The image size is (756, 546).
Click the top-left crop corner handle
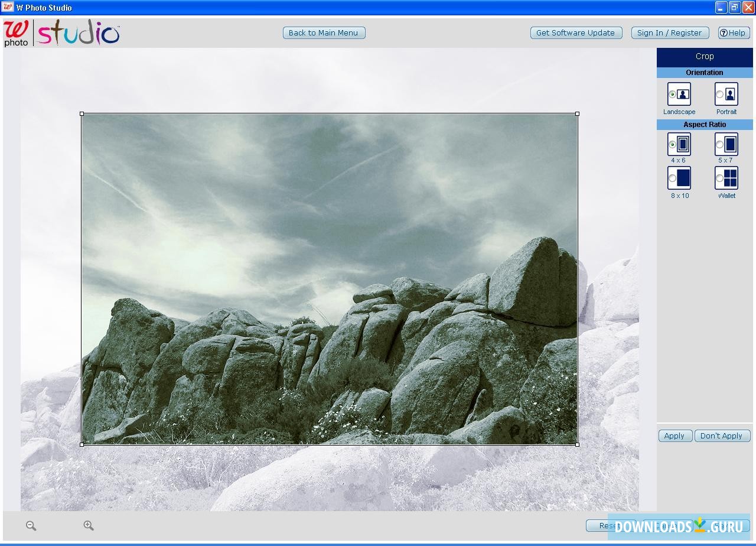click(82, 113)
